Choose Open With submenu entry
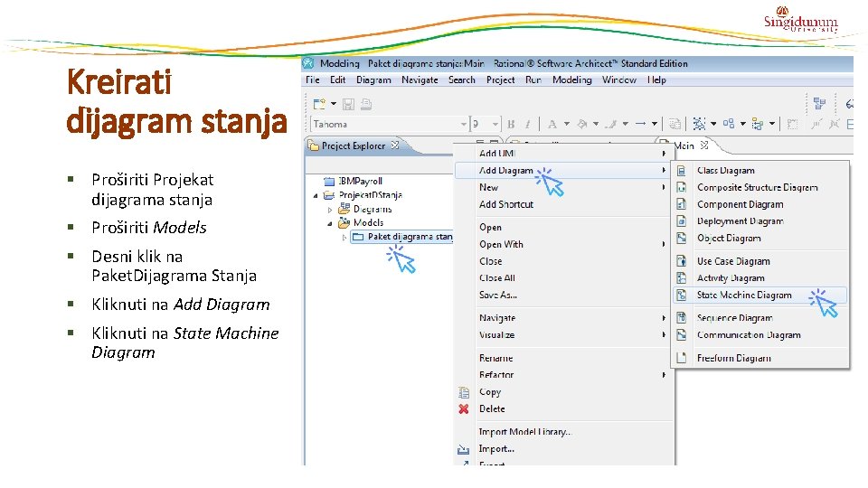The height and width of the screenshot is (488, 868). [563, 244]
